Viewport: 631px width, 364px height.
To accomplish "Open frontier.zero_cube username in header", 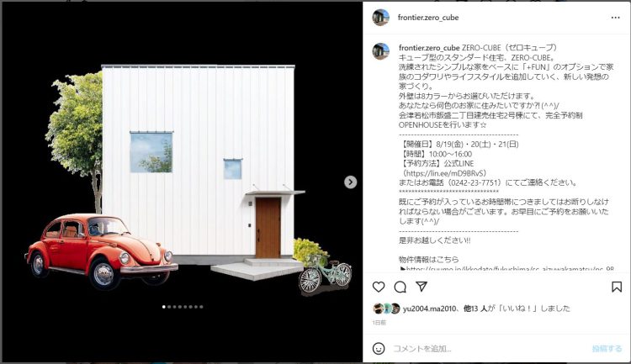I will tap(428, 18).
